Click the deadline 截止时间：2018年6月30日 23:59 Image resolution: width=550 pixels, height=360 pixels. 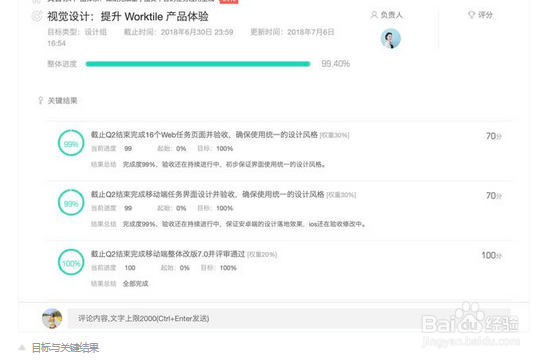coord(179,32)
